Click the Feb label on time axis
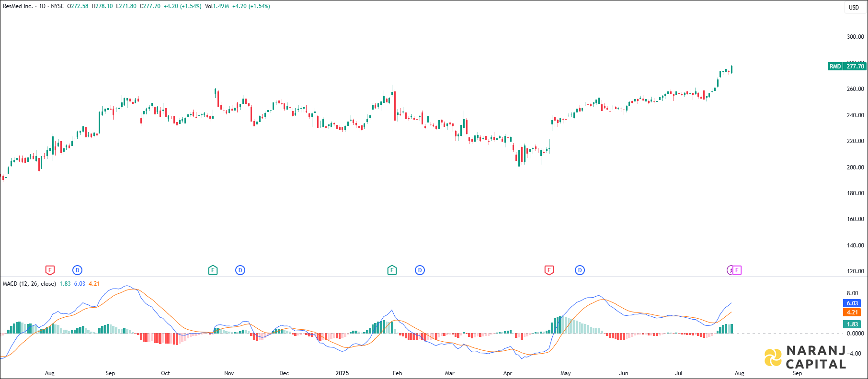The width and height of the screenshot is (868, 379). click(x=397, y=373)
